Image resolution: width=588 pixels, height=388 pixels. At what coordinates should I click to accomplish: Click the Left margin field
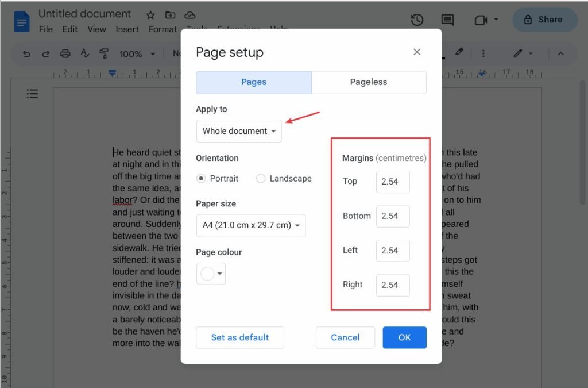coord(393,250)
